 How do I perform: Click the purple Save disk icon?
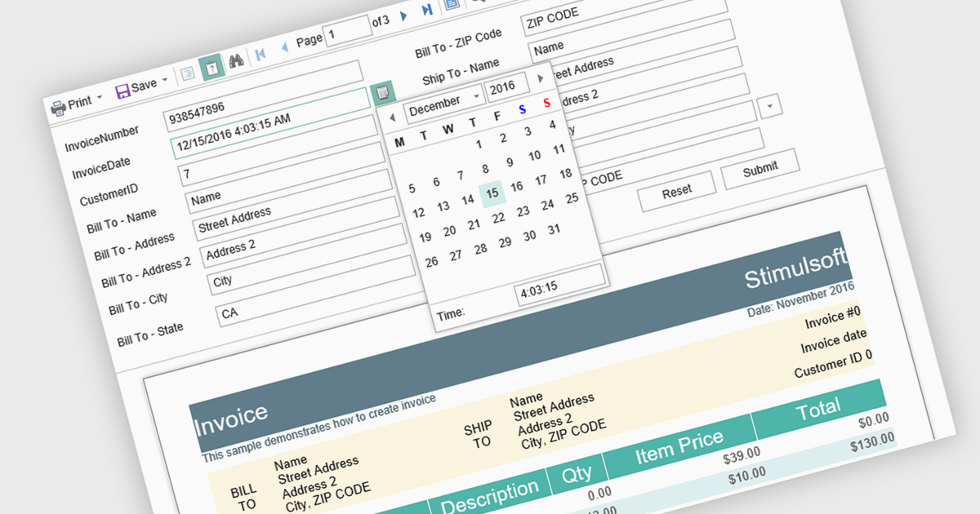[123, 90]
